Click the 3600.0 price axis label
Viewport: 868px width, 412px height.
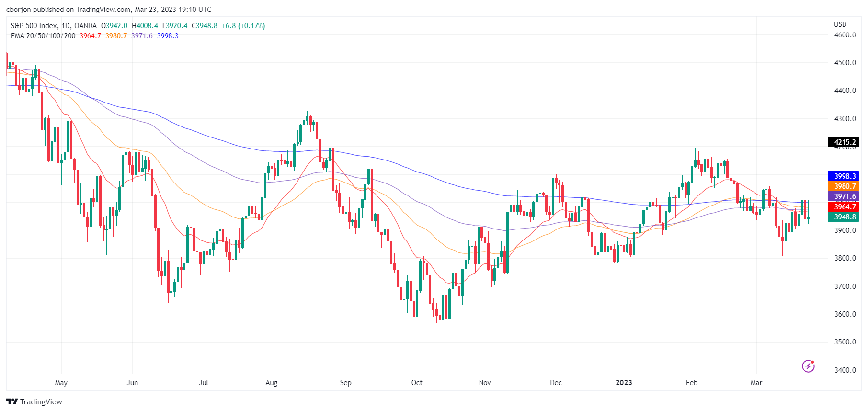[x=845, y=314]
